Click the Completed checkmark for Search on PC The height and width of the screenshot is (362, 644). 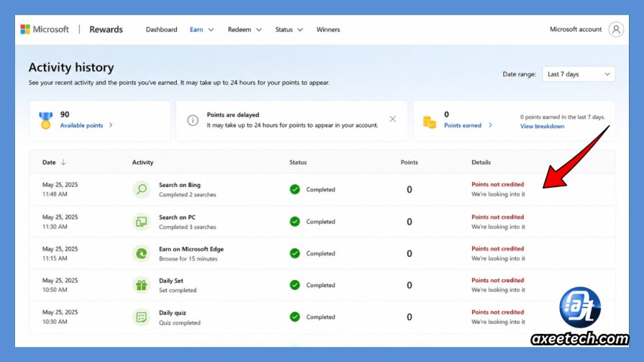295,222
